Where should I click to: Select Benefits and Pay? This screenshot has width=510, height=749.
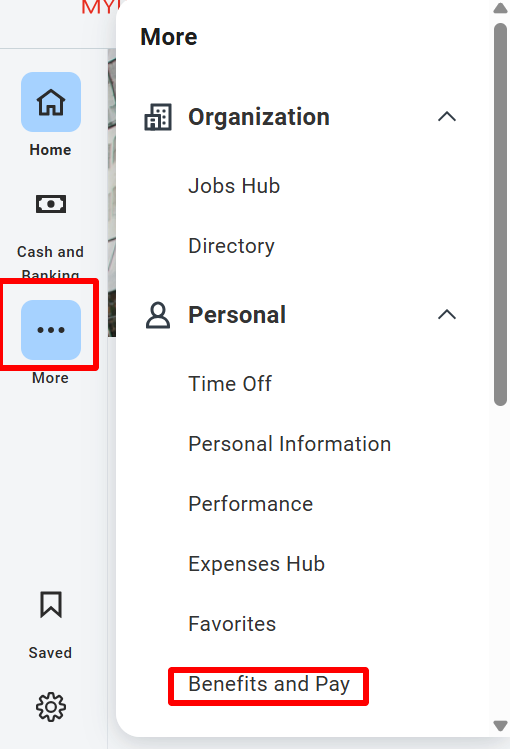(x=269, y=684)
